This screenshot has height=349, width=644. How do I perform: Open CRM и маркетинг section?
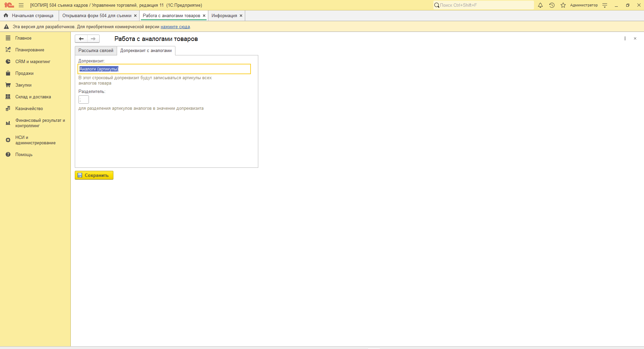[x=35, y=62]
